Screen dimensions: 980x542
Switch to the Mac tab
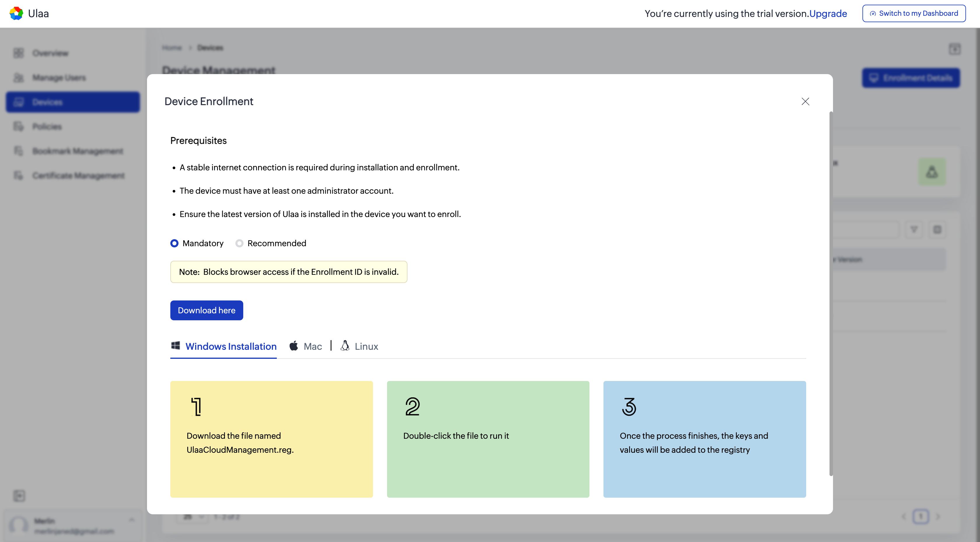[x=312, y=346]
